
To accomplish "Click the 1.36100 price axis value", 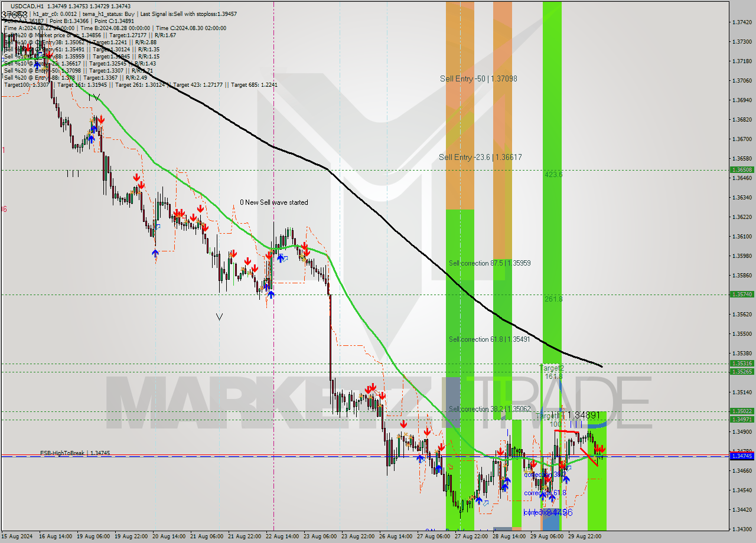I will [x=742, y=237].
